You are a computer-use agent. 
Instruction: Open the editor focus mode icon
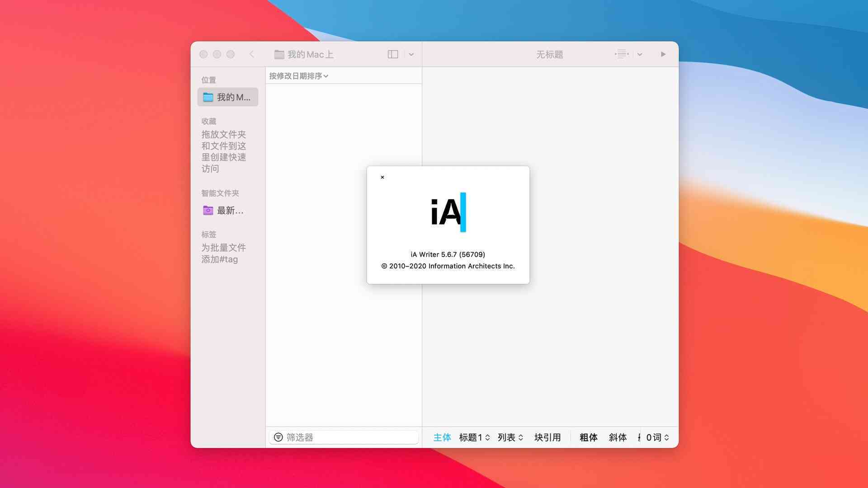[622, 54]
